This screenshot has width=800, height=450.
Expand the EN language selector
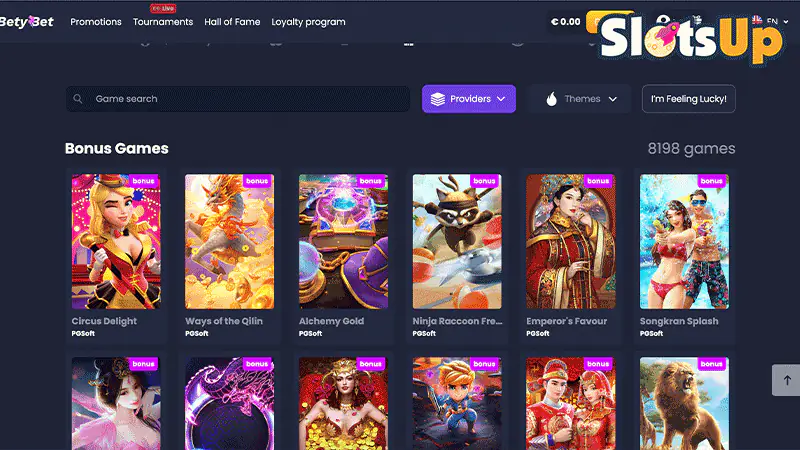pyautogui.click(x=770, y=21)
